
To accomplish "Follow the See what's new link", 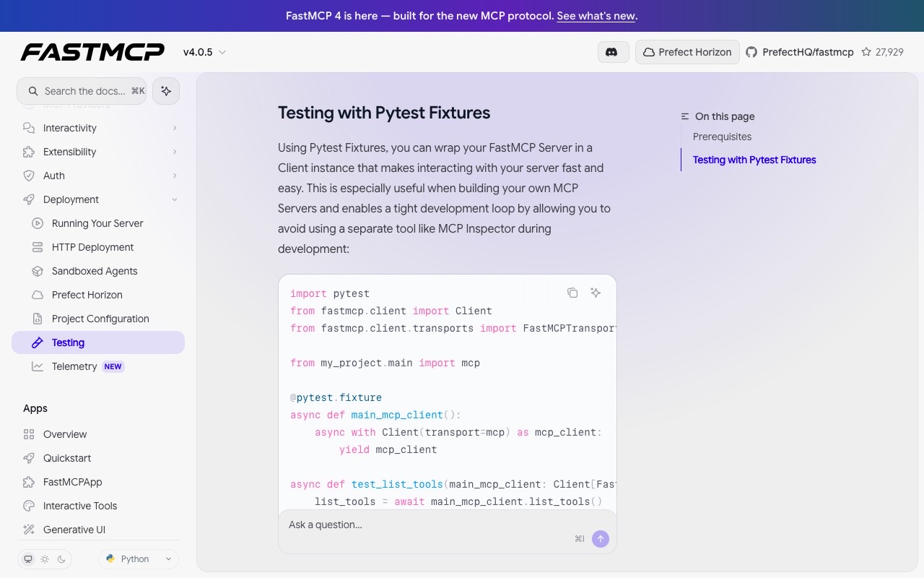I will pyautogui.click(x=596, y=16).
